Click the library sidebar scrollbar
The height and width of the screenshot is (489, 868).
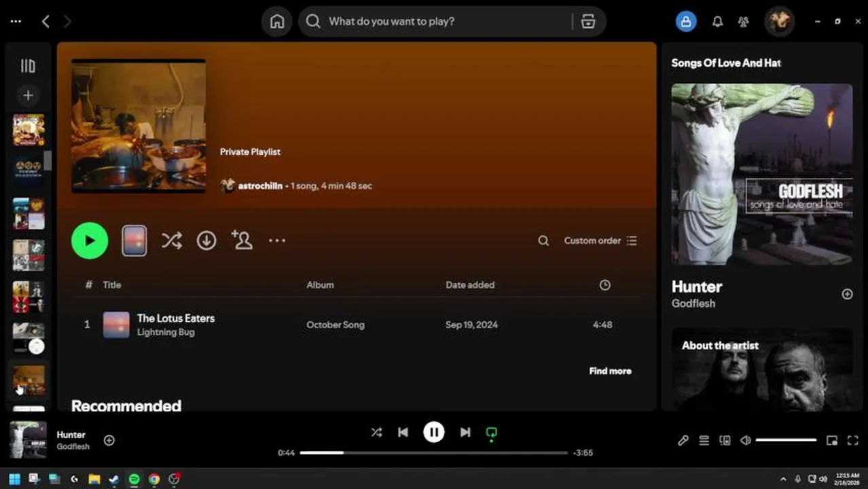point(48,162)
